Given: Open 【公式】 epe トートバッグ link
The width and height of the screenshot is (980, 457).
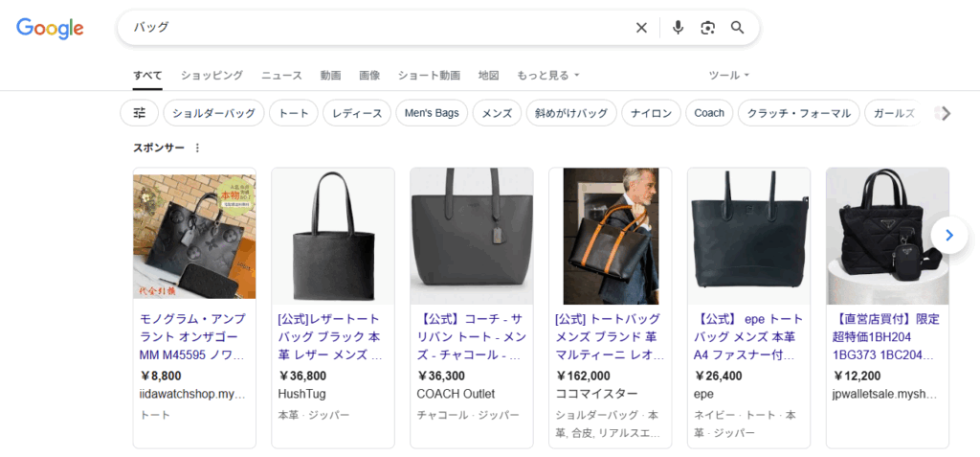Looking at the screenshot, I should click(x=748, y=337).
